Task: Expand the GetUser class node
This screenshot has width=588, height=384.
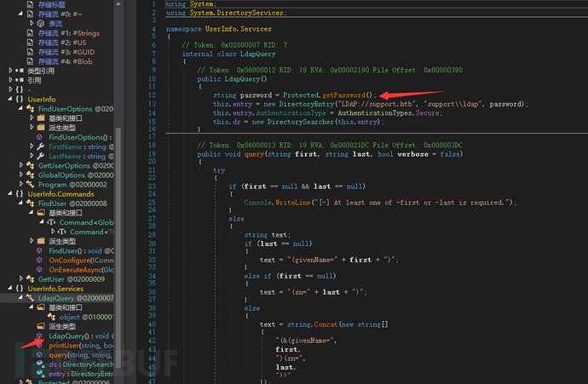Action: [20, 278]
